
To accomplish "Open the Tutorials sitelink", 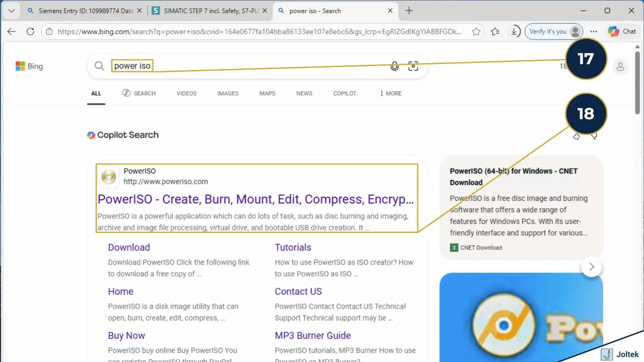I will [293, 247].
